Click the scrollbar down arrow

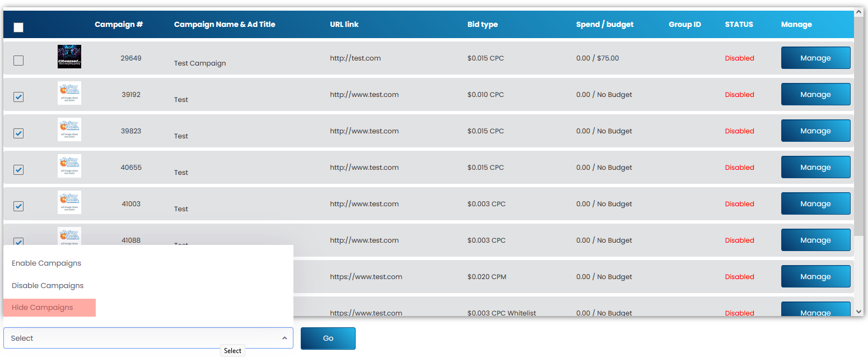(859, 311)
